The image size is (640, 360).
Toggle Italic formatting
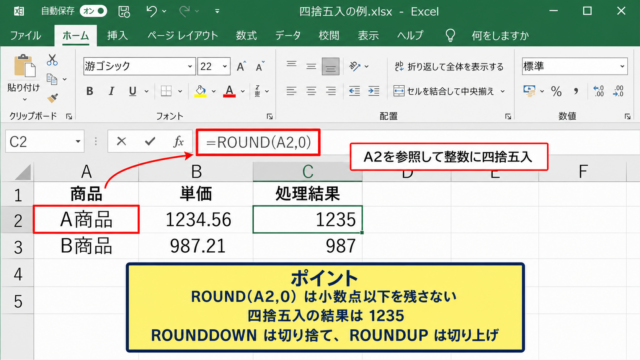click(111, 91)
